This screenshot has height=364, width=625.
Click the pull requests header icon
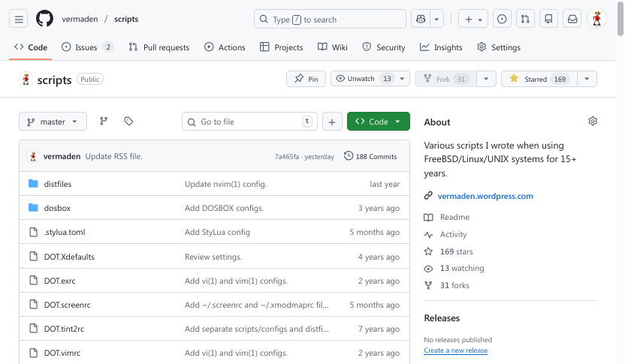tap(527, 19)
